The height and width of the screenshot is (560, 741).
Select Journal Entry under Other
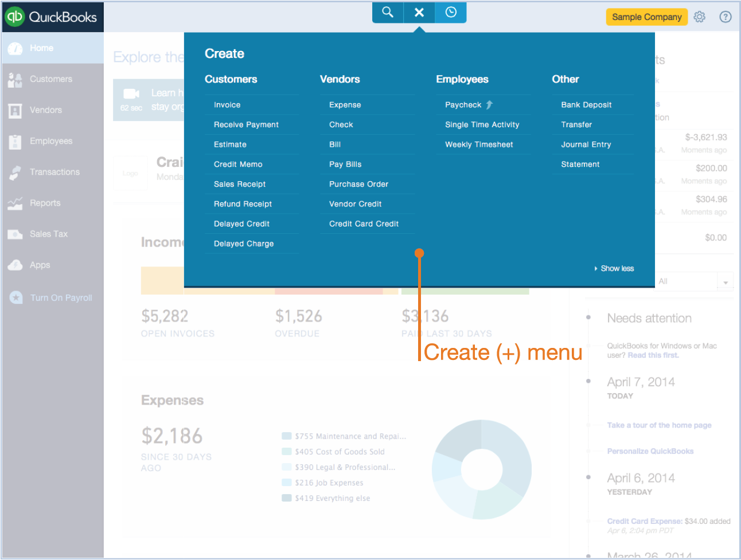[x=586, y=144]
